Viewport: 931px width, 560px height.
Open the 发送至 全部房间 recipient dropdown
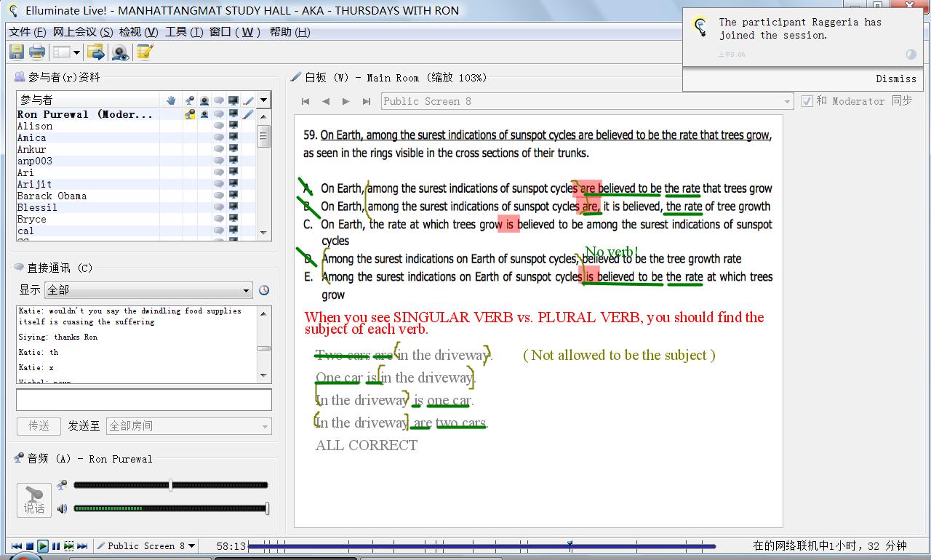click(188, 426)
